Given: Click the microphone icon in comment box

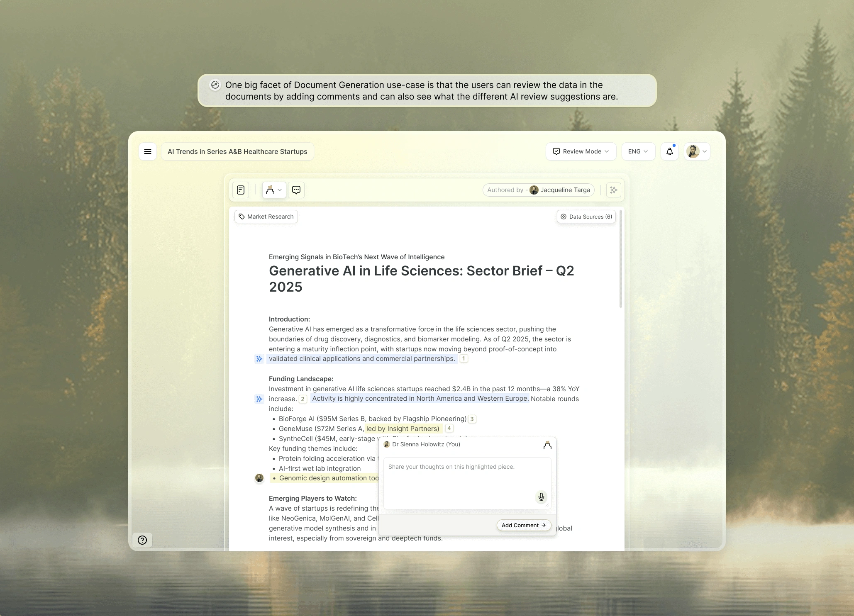Looking at the screenshot, I should click(541, 497).
